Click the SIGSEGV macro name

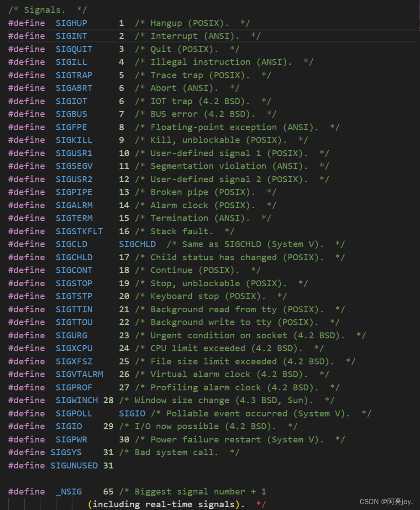point(73,166)
